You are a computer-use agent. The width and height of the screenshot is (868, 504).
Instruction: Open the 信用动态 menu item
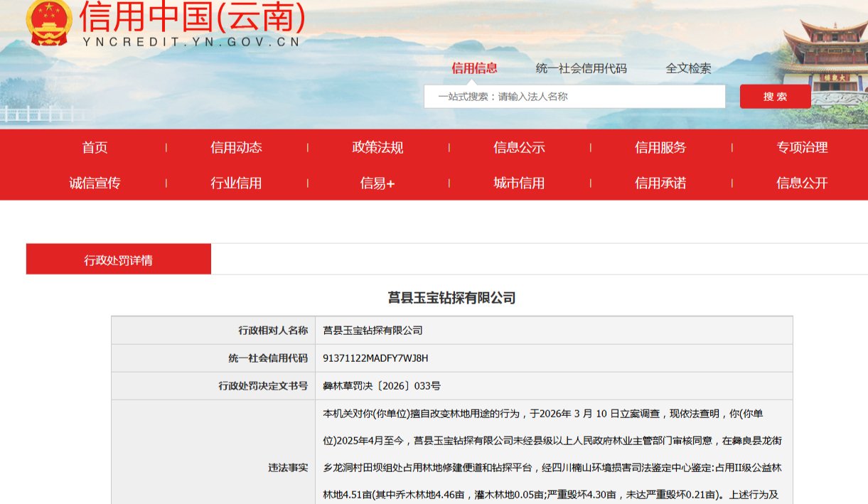click(x=237, y=148)
